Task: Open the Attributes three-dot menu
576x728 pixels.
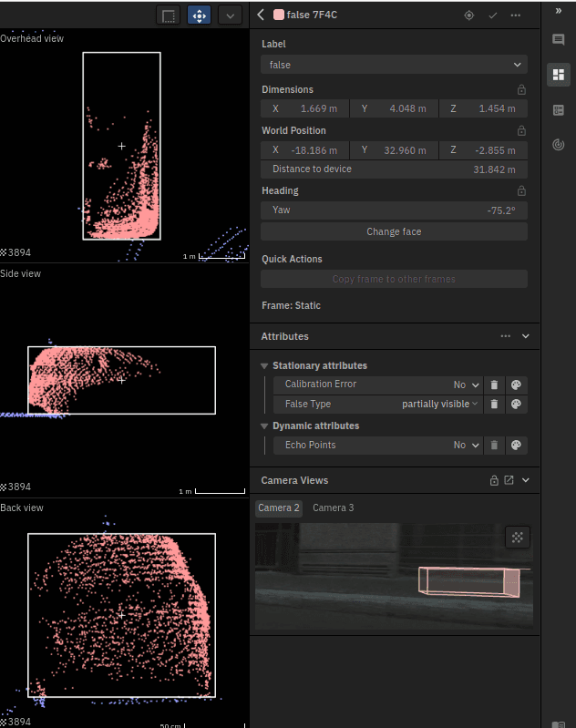Action: (x=506, y=336)
